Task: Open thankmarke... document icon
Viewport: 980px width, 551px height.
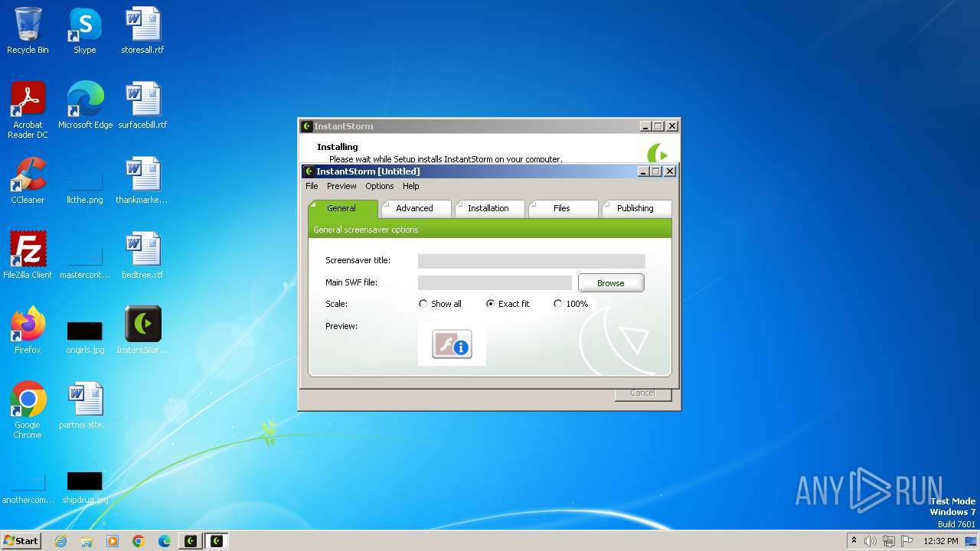Action: tap(142, 181)
